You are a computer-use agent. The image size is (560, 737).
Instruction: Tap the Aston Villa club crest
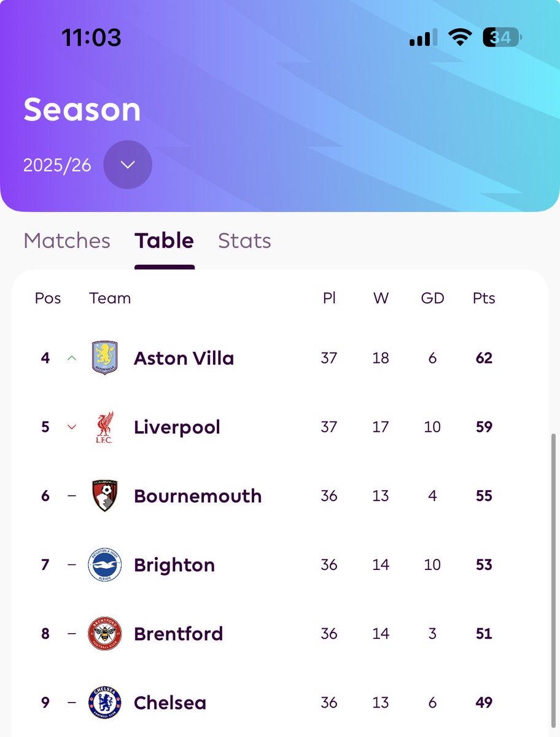[x=104, y=358]
